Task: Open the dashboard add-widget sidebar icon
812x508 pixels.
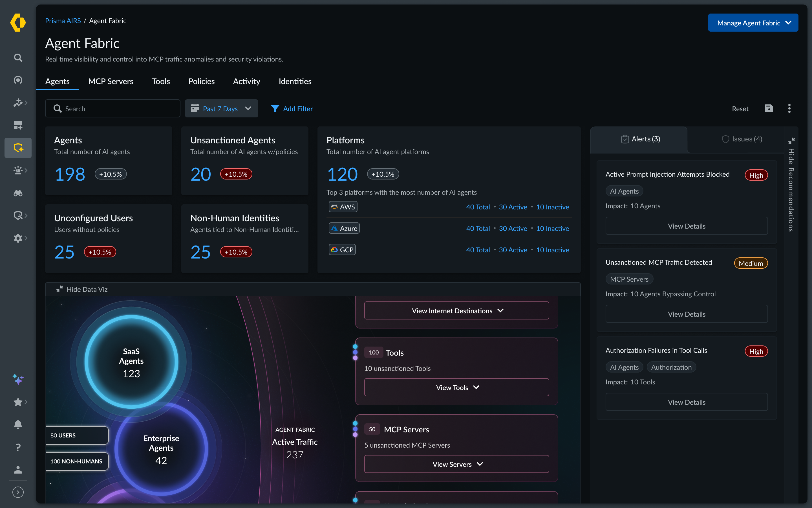Action: (x=18, y=125)
